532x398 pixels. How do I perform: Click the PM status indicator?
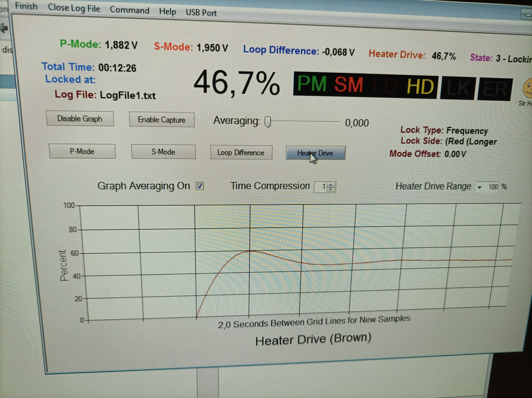click(x=312, y=83)
